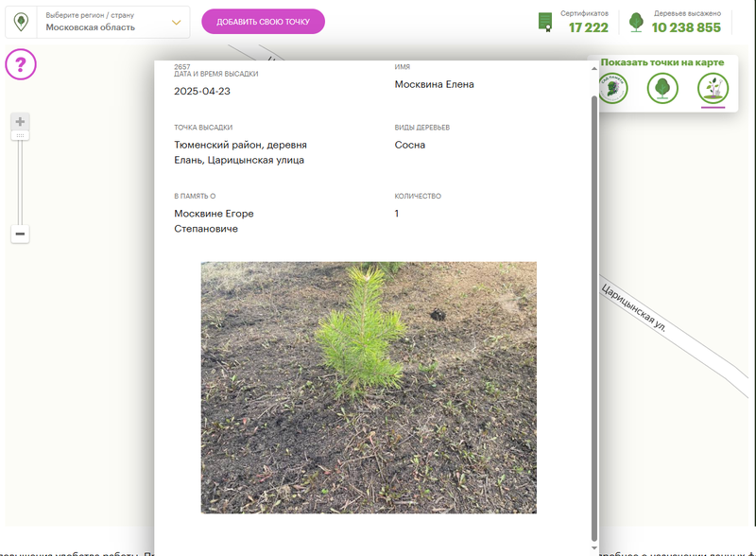
Task: Expand region list via yellow chevron
Action: point(176,22)
